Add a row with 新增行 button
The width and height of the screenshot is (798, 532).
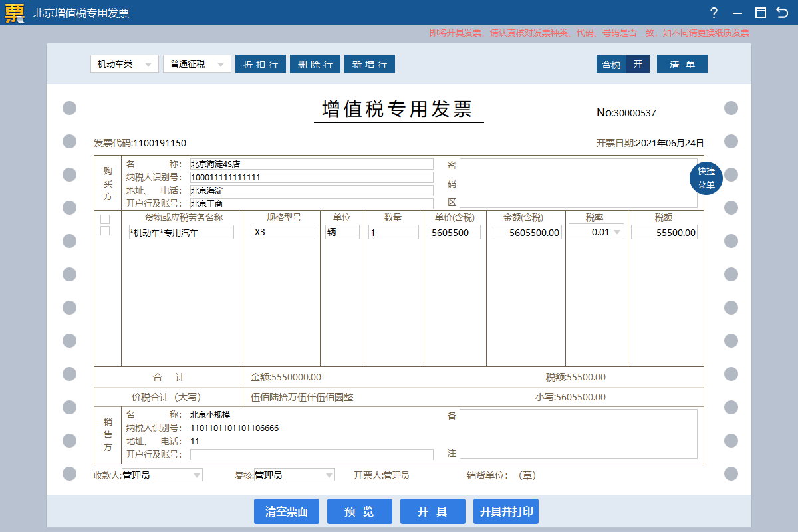tap(370, 64)
